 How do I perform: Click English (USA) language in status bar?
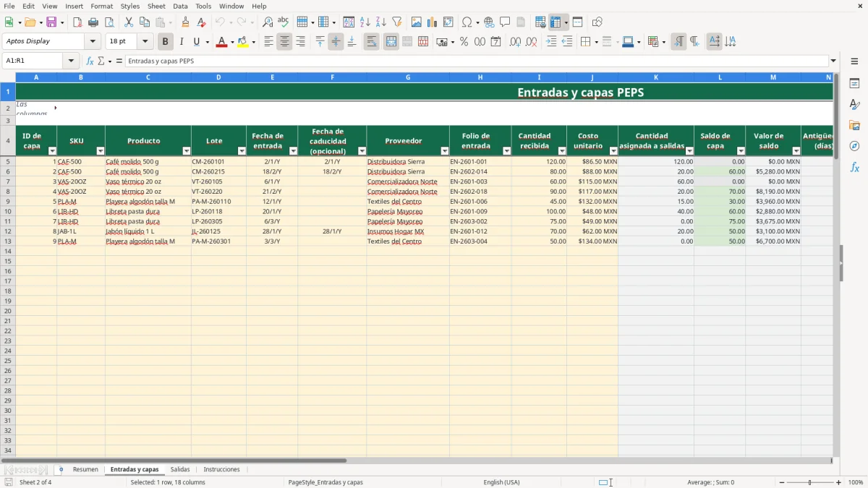(501, 482)
